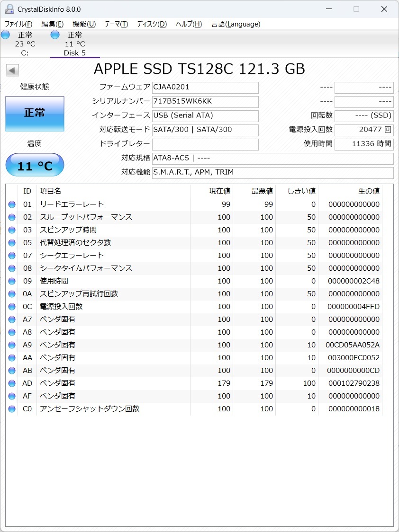
Task: Click the 生の値 column header
Action: click(369, 191)
